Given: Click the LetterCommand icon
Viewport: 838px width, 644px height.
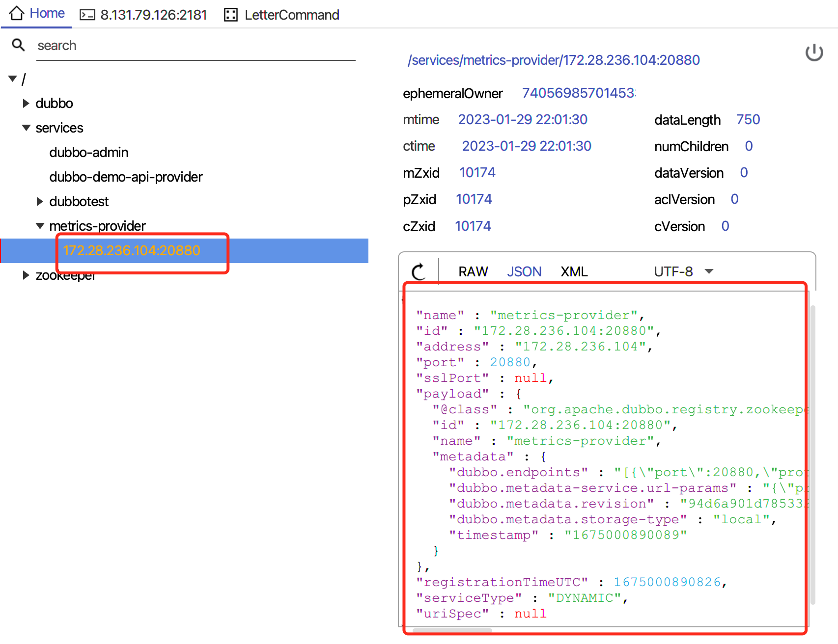Looking at the screenshot, I should click(230, 14).
